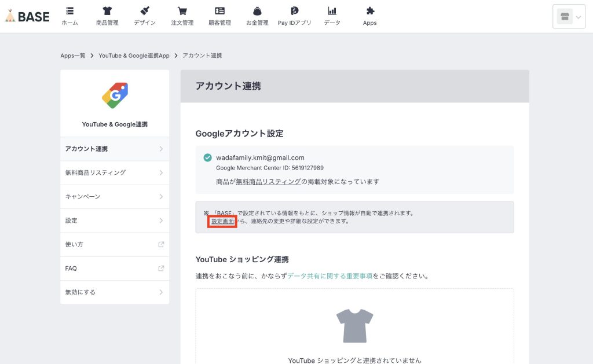Select キャンペーン in sidebar

[115, 197]
